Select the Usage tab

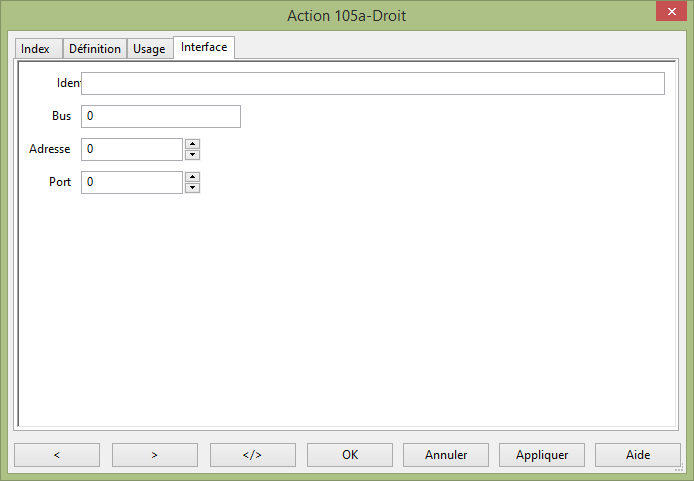click(x=149, y=49)
